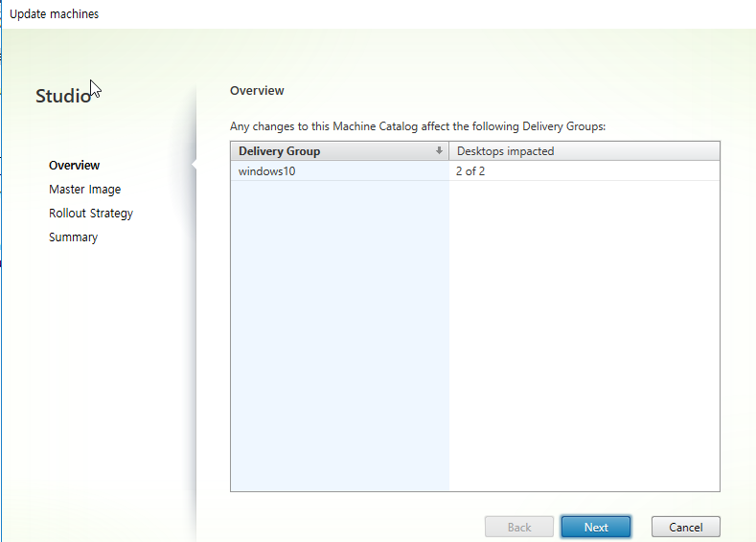Click the Overview page heading
The height and width of the screenshot is (542, 756).
click(x=257, y=91)
